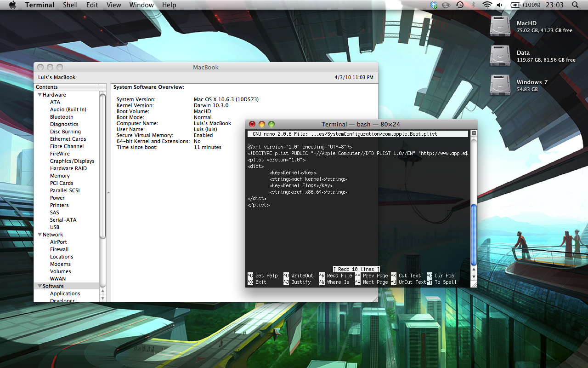This screenshot has width=588, height=368.
Task: Open the Time Machine menu bar icon
Action: 460,5
